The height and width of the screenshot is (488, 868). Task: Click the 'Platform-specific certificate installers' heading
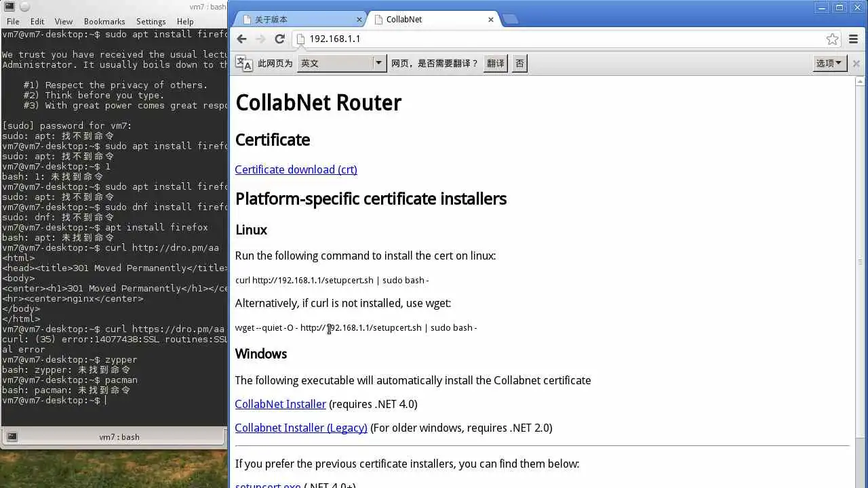coord(371,199)
